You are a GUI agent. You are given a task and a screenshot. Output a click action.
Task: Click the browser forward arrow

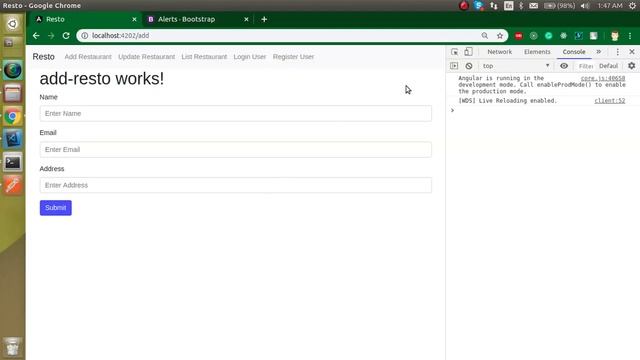point(51,36)
